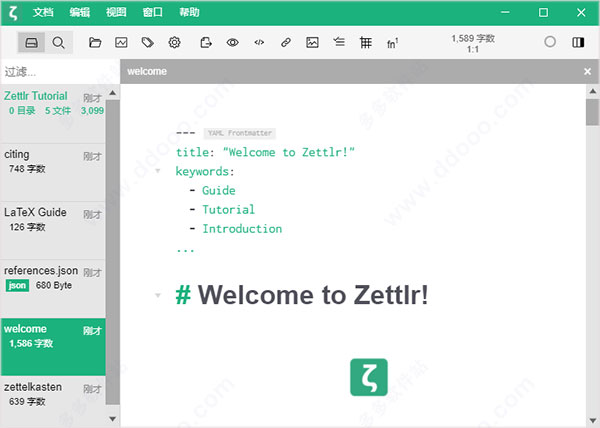Maximize the Zettlr window

tap(543, 12)
